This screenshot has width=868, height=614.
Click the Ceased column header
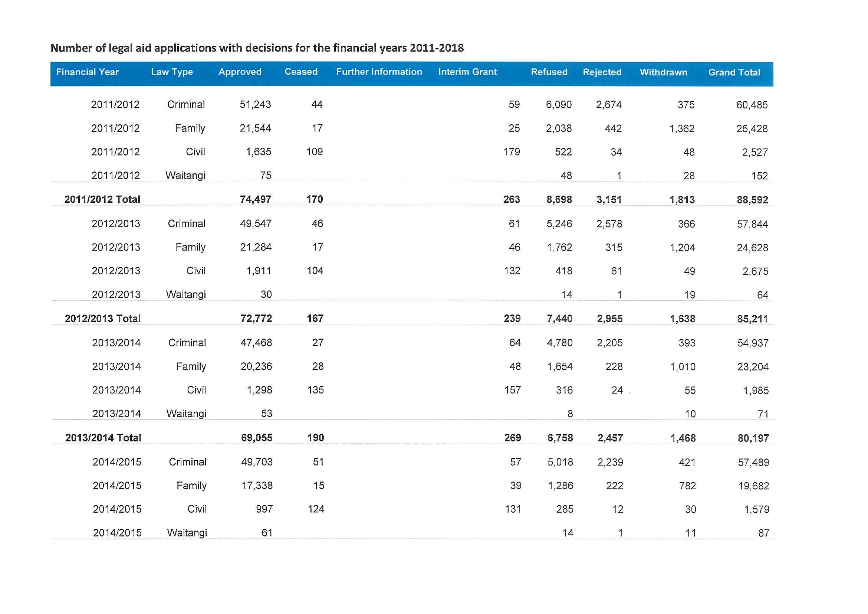300,72
